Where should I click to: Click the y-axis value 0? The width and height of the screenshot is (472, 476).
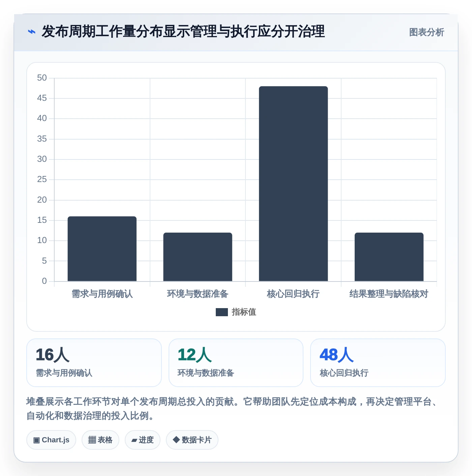pyautogui.click(x=45, y=281)
